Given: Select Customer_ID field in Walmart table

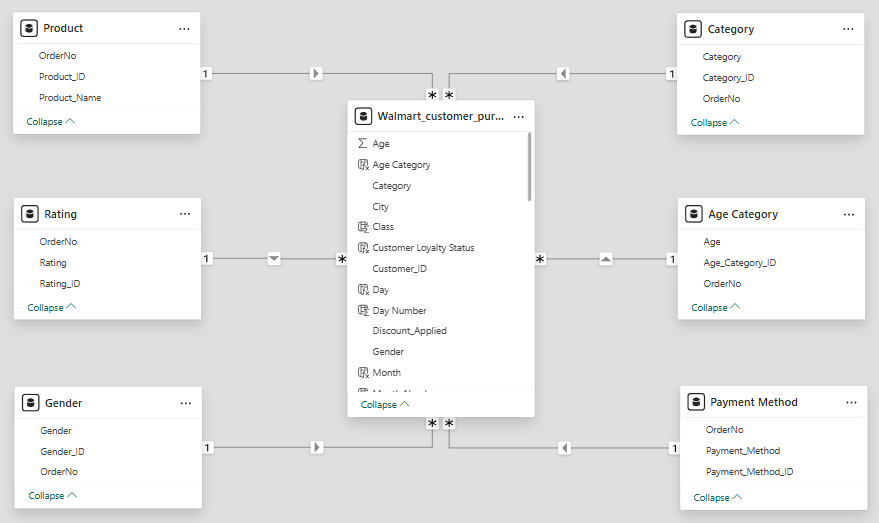Looking at the screenshot, I should [400, 269].
